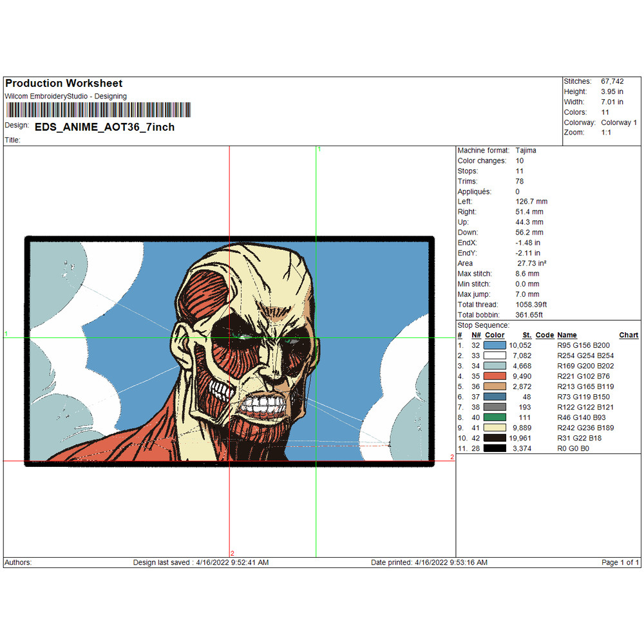The width and height of the screenshot is (644, 644).
Task: Pick the orange-red swatch numbered 35
Action: click(495, 376)
